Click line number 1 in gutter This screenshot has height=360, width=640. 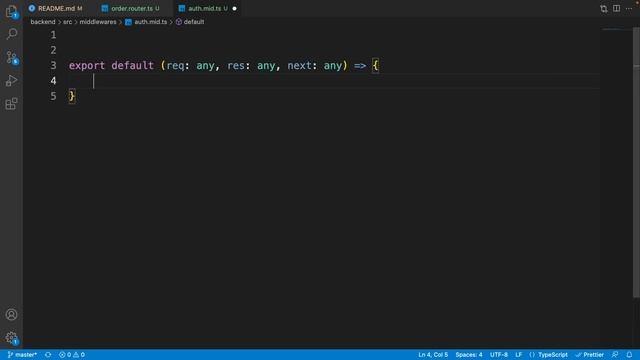(53, 35)
